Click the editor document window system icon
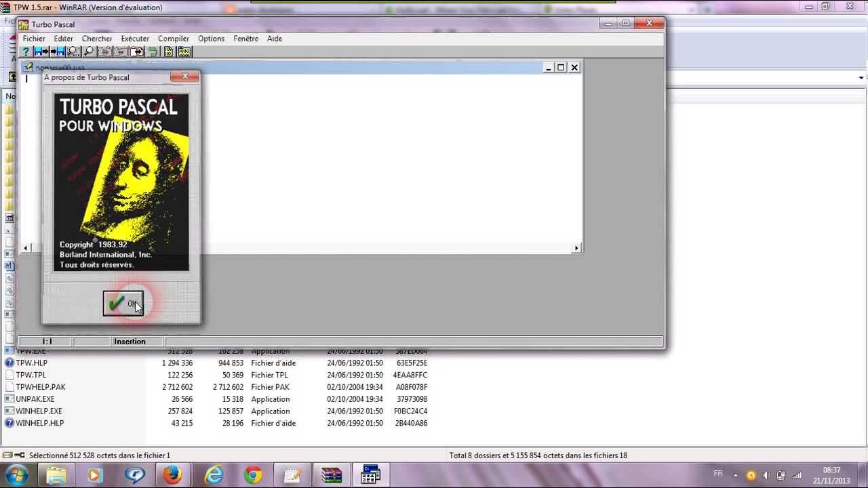 pos(28,67)
